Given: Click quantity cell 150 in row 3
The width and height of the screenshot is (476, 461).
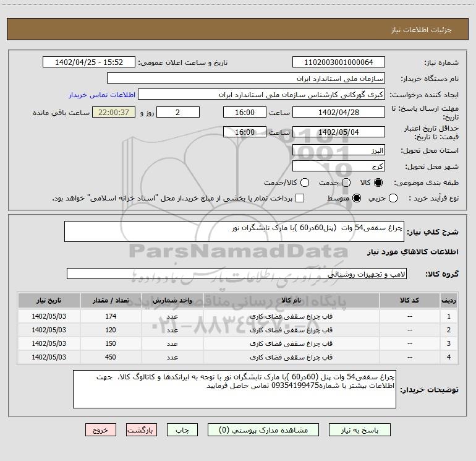Looking at the screenshot, I should point(111,343).
